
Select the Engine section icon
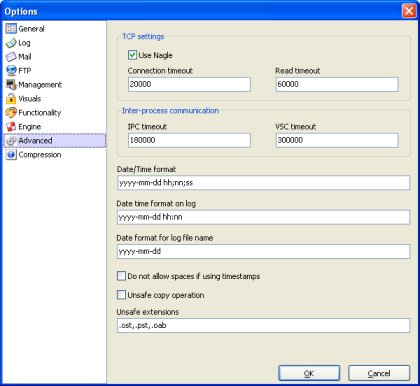[11, 127]
